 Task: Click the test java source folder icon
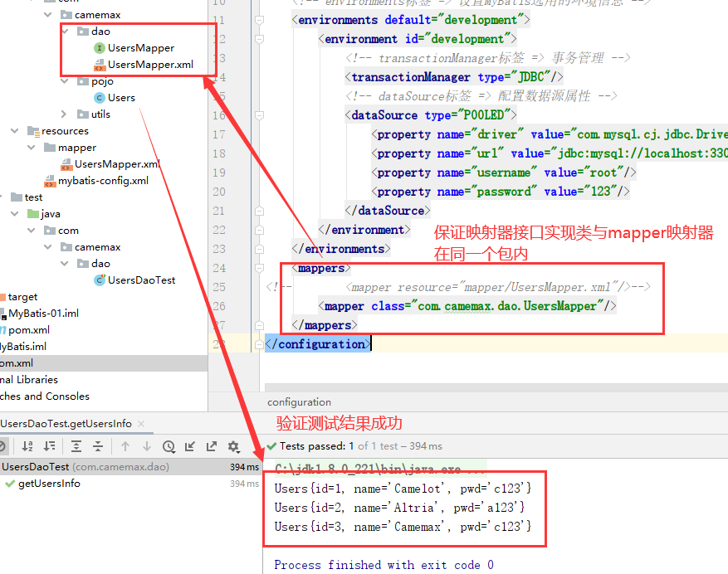click(33, 214)
